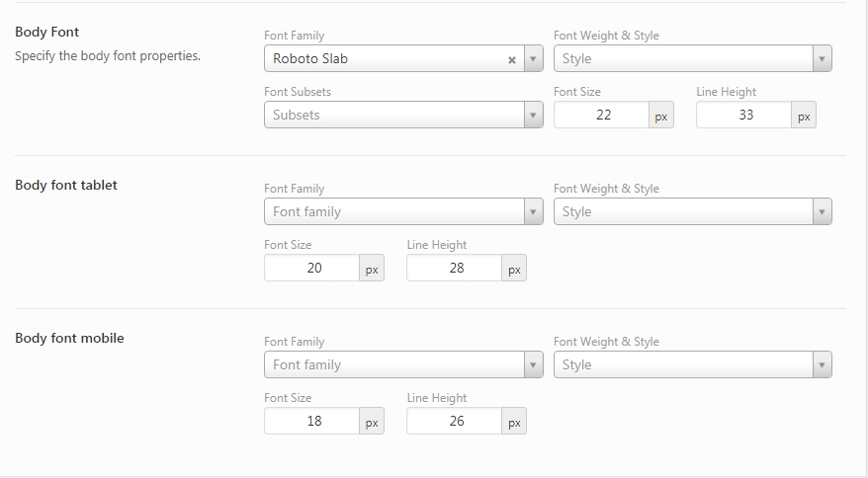This screenshot has width=868, height=478.
Task: Click the Body Font size field showing 22
Action: pyautogui.click(x=603, y=116)
